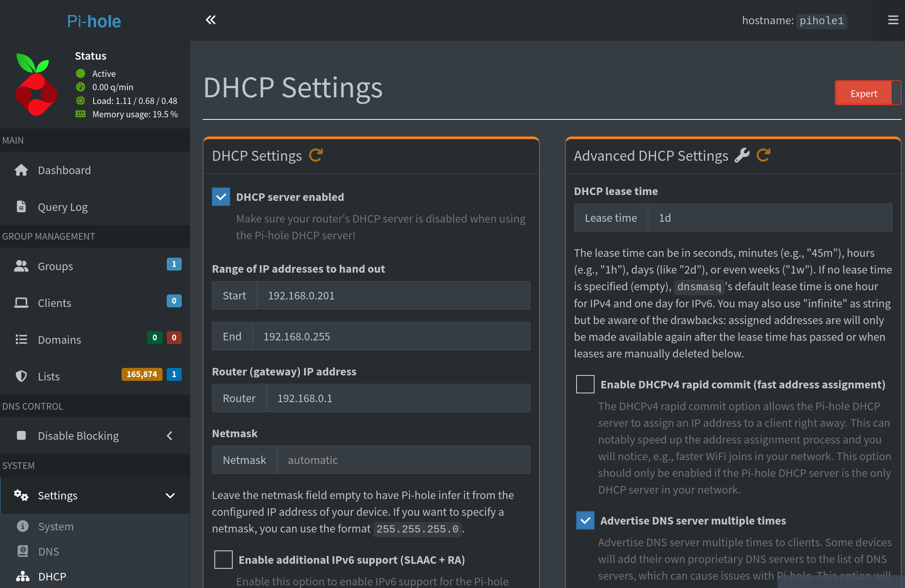Click the Pi-hole title link
Image resolution: width=905 pixels, height=588 pixels.
94,21
